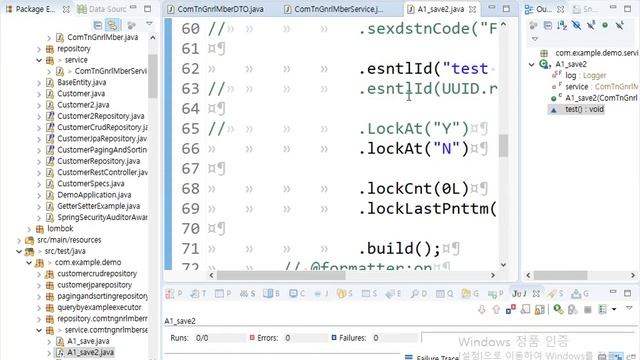Image resolution: width=640 pixels, height=360 pixels.
Task: Collapse all in Package Explorer
Action: pos(98,25)
